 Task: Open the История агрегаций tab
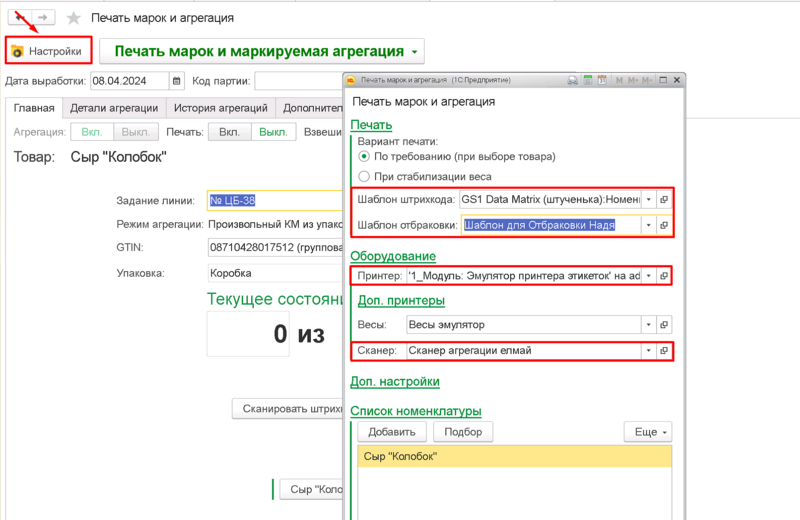click(220, 108)
